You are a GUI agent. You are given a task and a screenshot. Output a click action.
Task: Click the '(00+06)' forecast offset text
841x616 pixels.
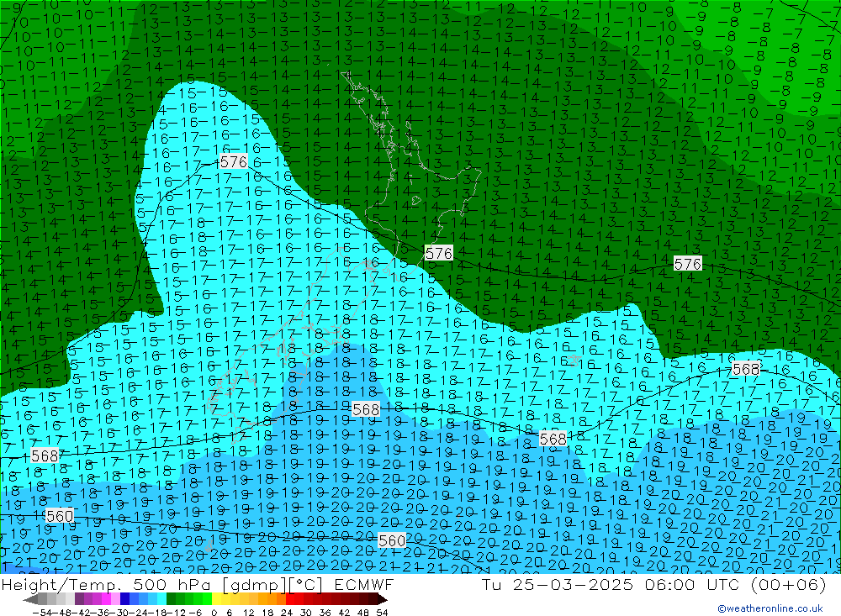point(787,584)
